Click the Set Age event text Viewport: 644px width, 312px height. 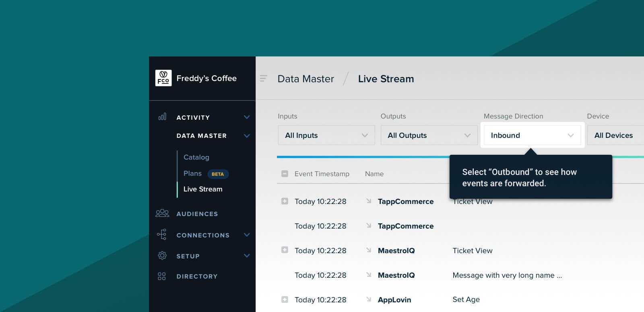point(466,299)
